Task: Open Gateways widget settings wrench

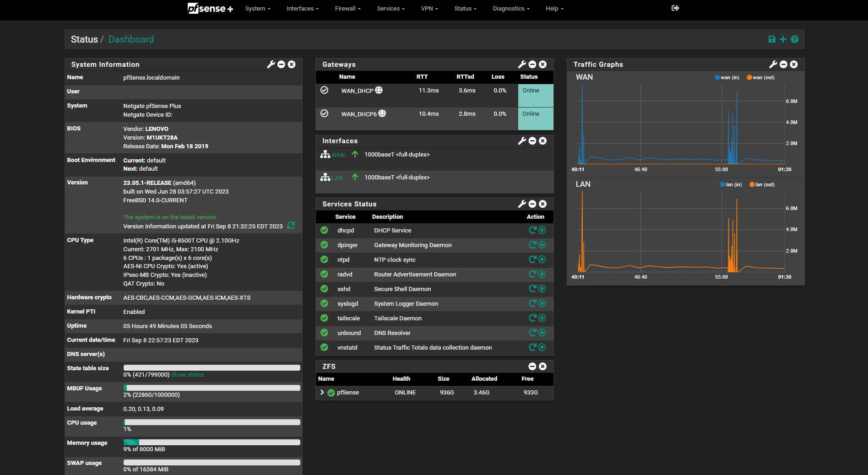Action: [522, 65]
